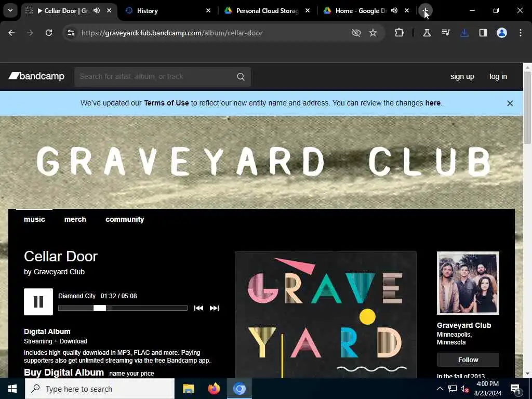Open the Chrome profile avatar
This screenshot has height=399, width=532.
501,33
